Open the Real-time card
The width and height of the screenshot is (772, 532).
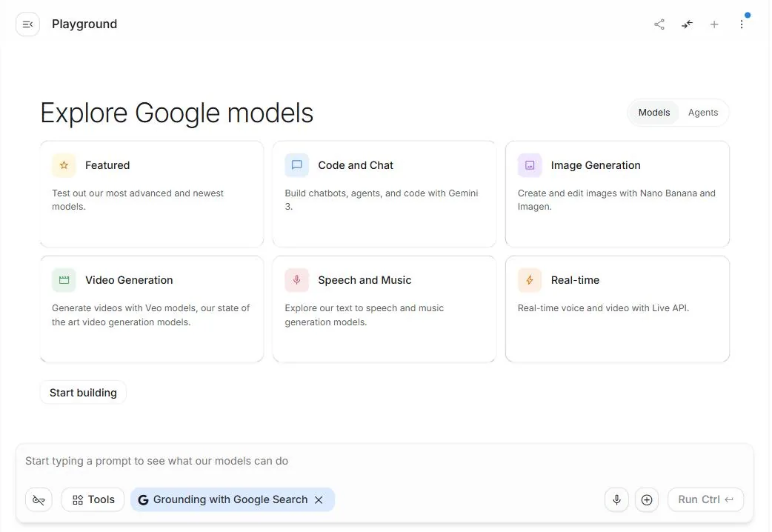(x=617, y=309)
